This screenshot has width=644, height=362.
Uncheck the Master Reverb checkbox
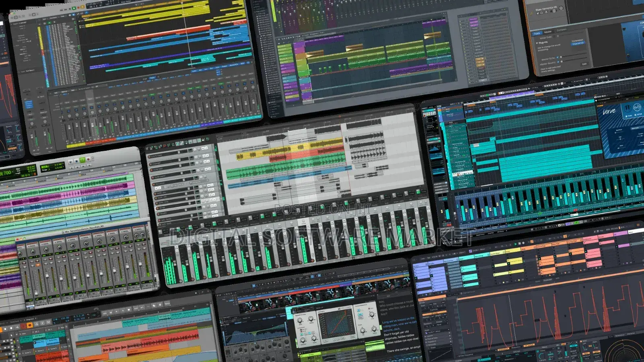558,62
